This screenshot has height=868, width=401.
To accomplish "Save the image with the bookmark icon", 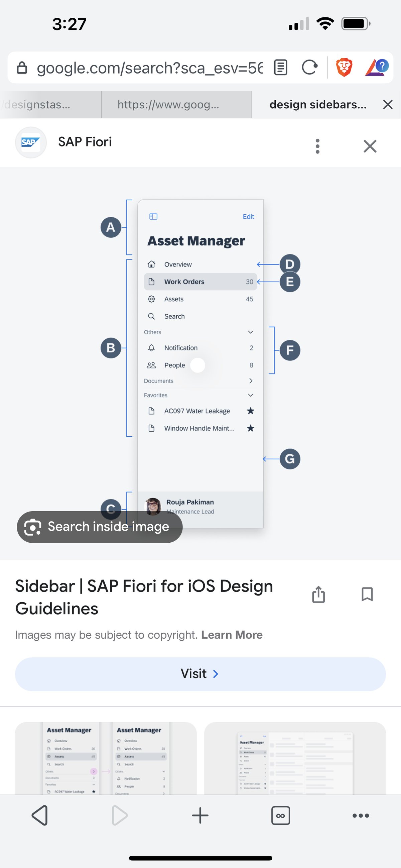I will (x=367, y=594).
